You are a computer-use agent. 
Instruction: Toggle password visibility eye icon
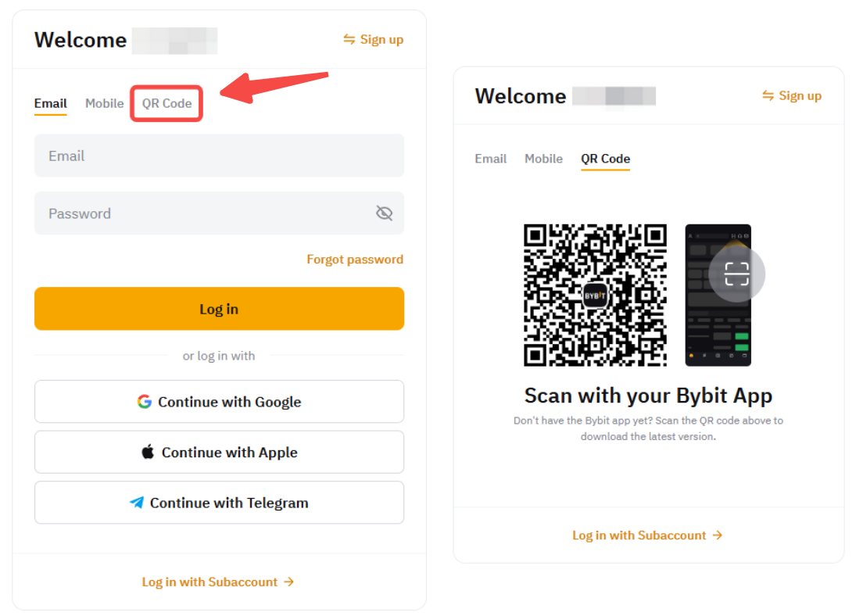tap(384, 213)
